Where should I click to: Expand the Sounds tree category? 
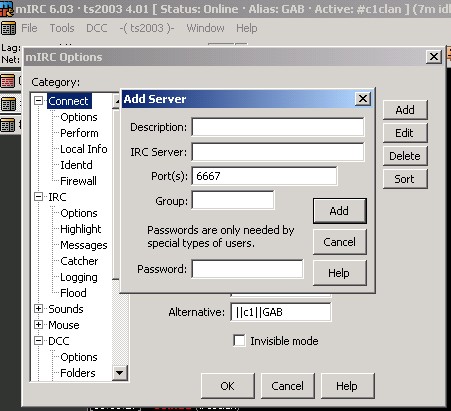(39, 309)
